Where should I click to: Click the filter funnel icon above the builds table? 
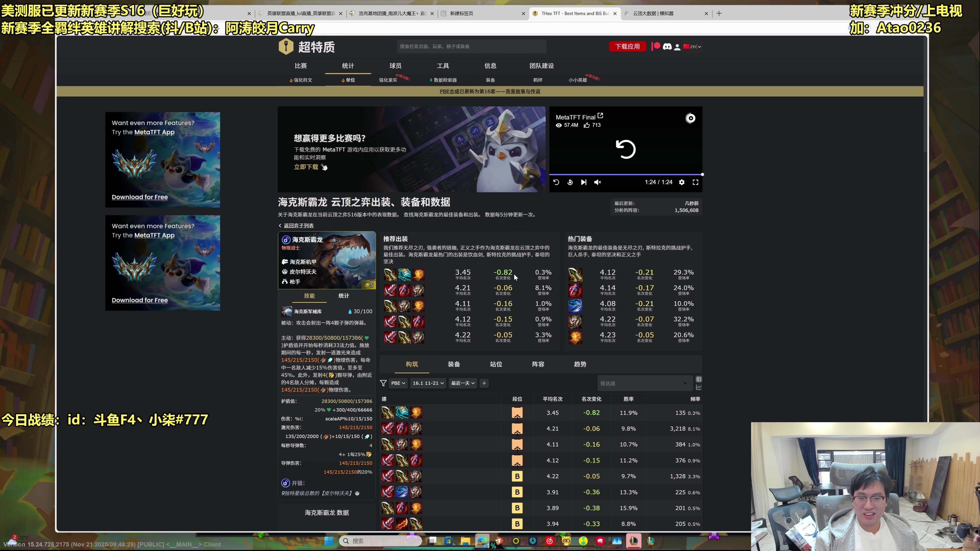pos(384,383)
